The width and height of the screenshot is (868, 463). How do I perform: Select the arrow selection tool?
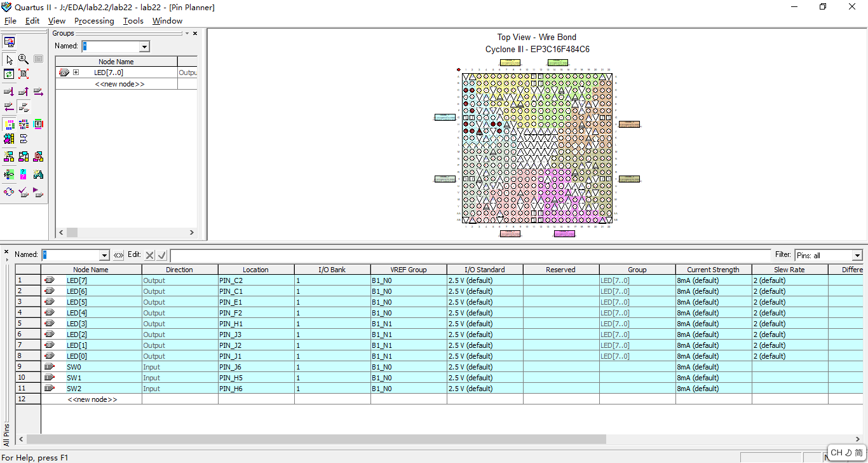[10, 59]
